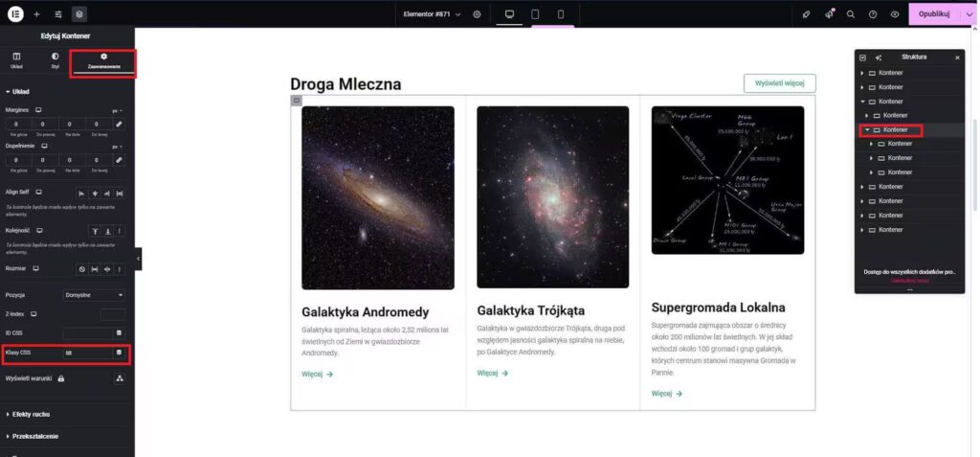Open the arrow menu beside Opublikuj

pos(969,13)
